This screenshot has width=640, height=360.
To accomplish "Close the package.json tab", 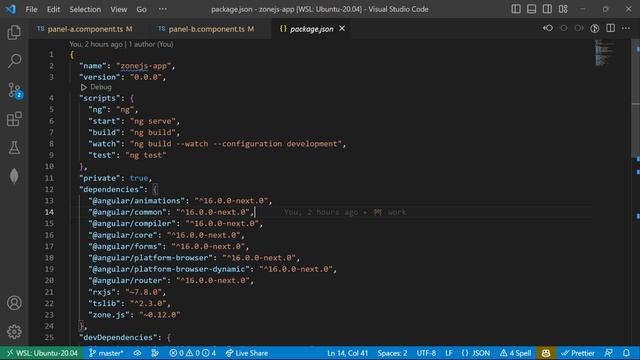I will pos(342,28).
